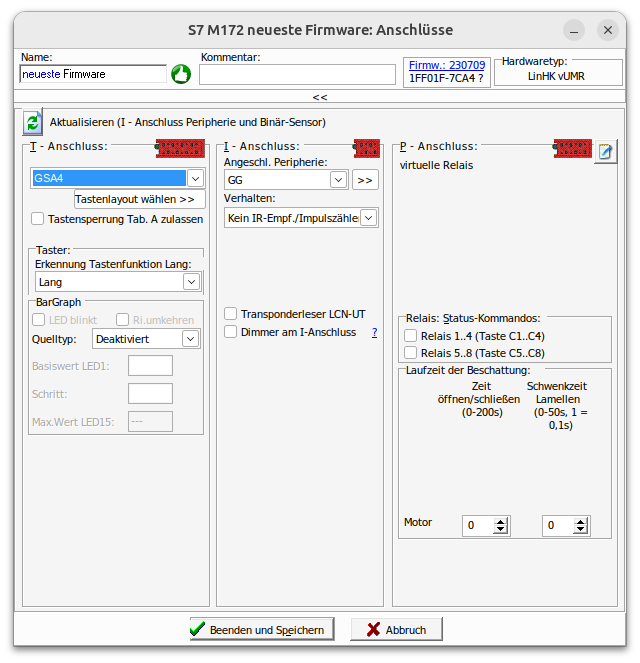Screen dimensions: 640x663
Task: Increase the Motor Zeit öffnen/schließen spinner
Action: (501, 521)
